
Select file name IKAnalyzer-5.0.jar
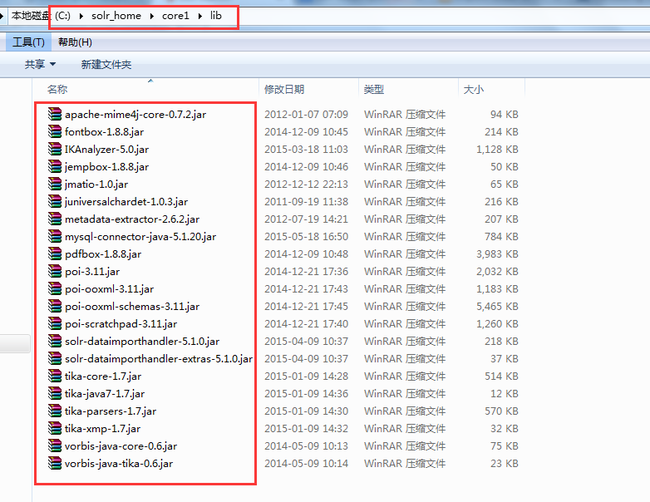tap(107, 149)
